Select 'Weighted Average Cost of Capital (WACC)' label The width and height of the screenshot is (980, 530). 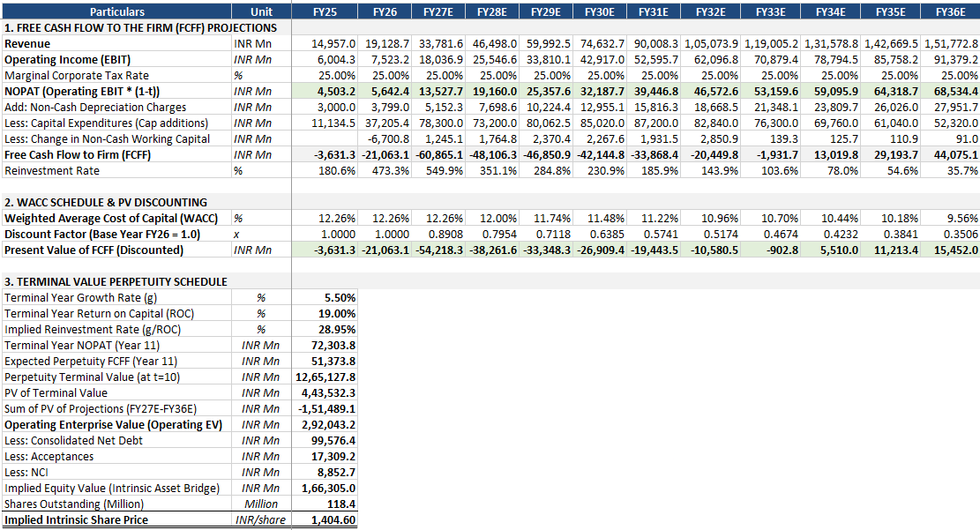click(111, 218)
